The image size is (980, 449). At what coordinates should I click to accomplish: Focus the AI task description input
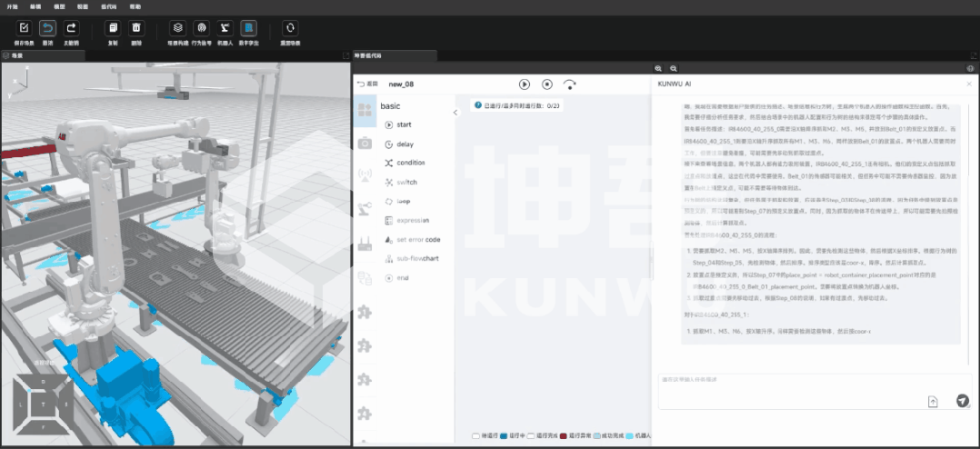coord(815,392)
